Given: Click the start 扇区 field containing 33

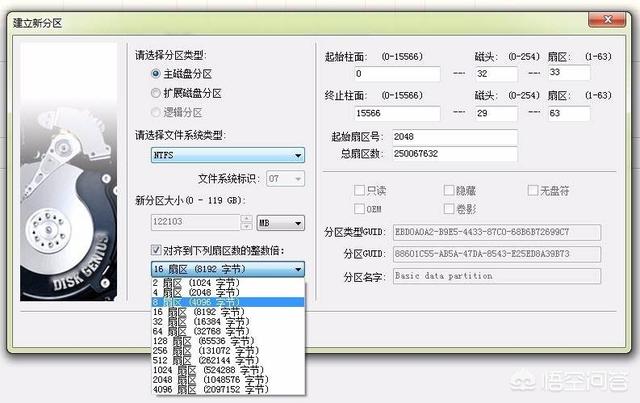Looking at the screenshot, I should click(569, 73).
